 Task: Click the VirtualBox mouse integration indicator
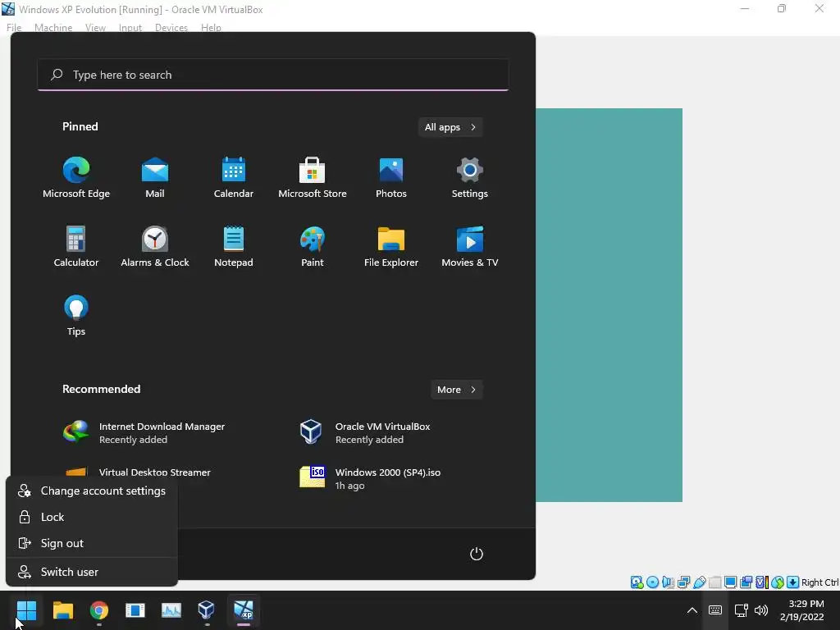coord(778,582)
